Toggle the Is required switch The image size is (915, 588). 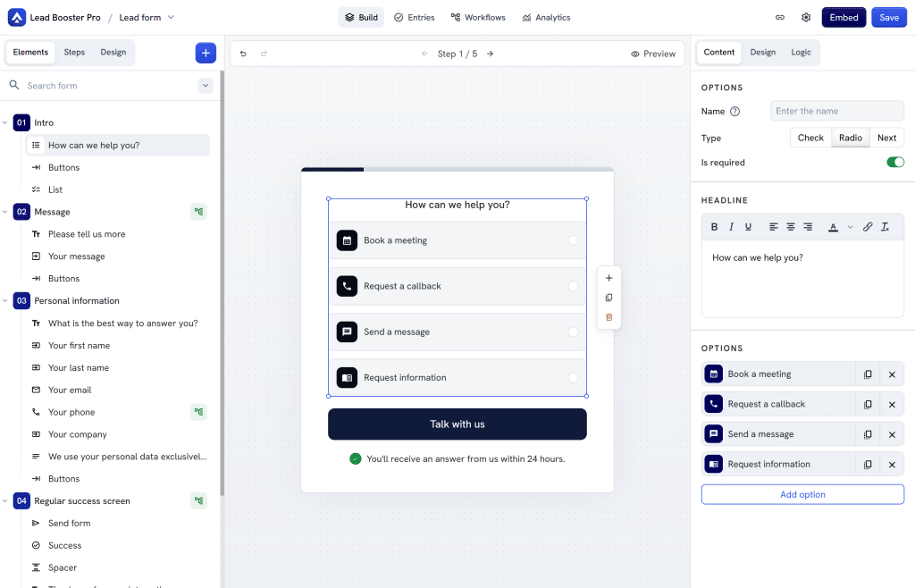pos(895,162)
